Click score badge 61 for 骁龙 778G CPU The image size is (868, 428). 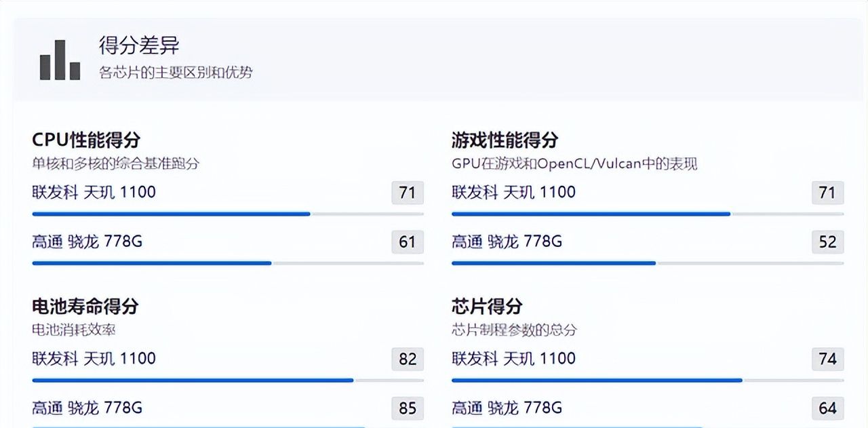(408, 242)
